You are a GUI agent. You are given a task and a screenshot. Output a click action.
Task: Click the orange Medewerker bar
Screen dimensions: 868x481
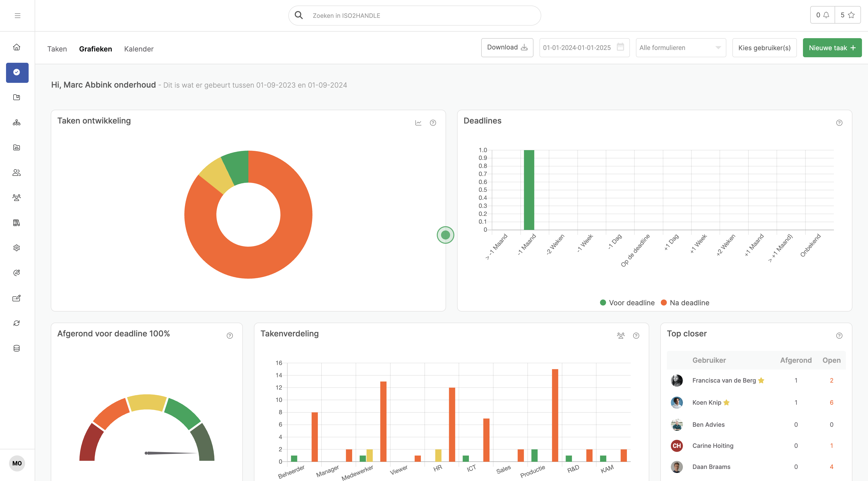(383, 422)
